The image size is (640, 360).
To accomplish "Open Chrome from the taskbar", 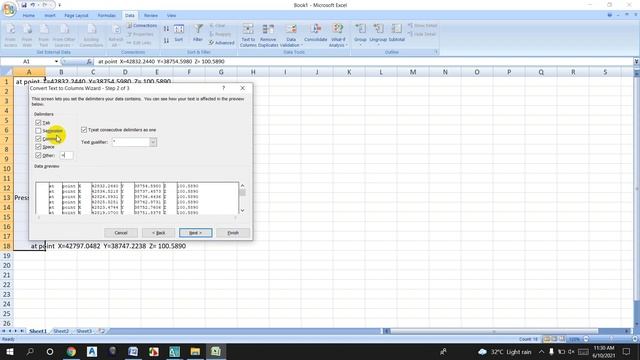I will [x=71, y=351].
